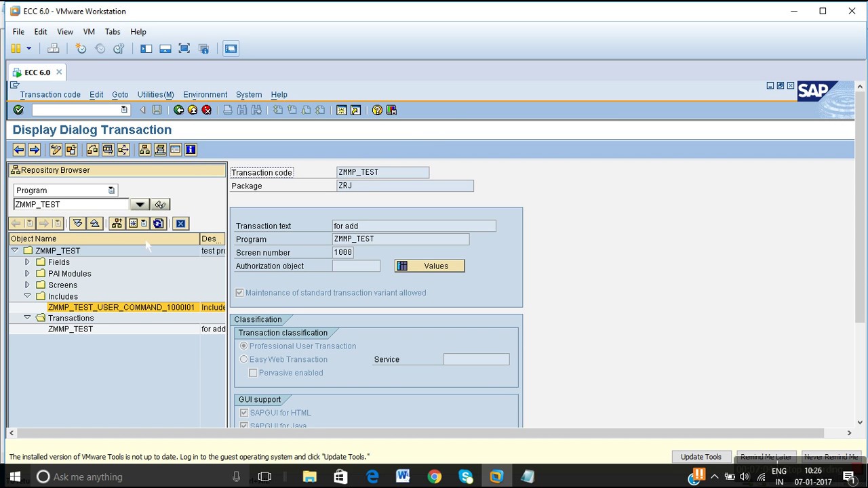The height and width of the screenshot is (488, 868).
Task: Select ZMMP_TEST_USER_COMMAND_1000I01 include item
Action: pyautogui.click(x=121, y=308)
